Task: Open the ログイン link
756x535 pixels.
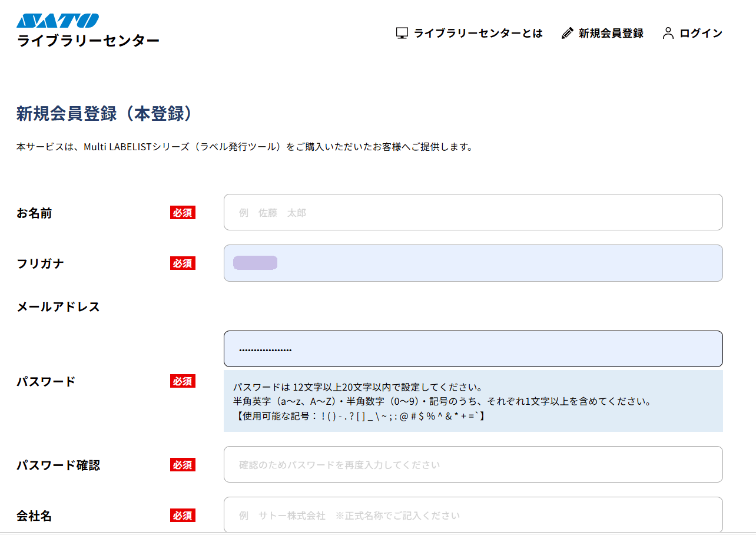Action: point(701,33)
